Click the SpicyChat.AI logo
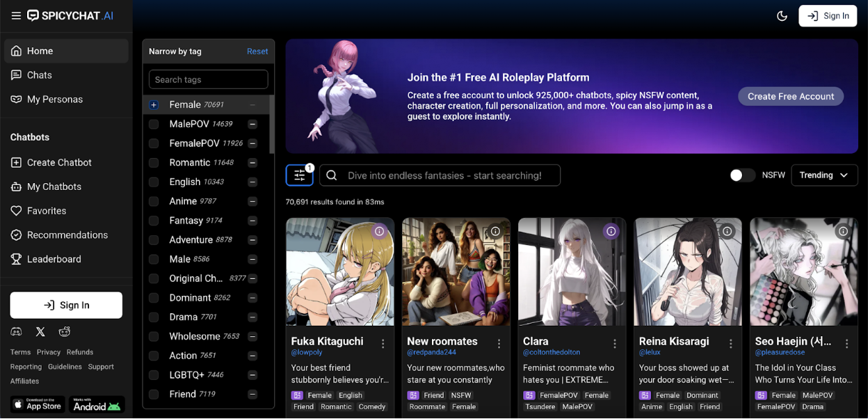The height and width of the screenshot is (419, 868). pos(70,15)
